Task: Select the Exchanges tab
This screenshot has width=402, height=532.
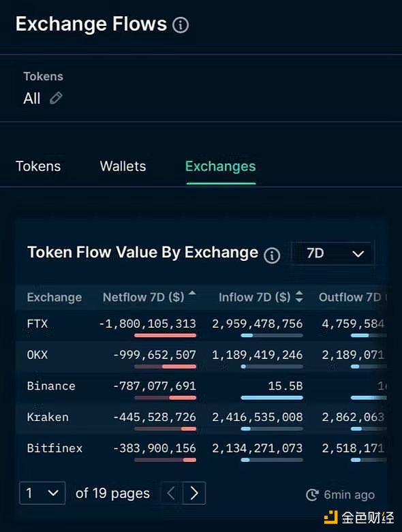Action: click(x=221, y=166)
